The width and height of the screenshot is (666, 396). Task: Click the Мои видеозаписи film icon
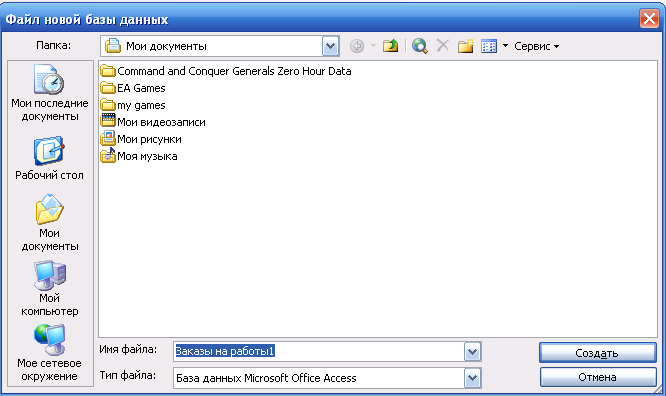108,120
